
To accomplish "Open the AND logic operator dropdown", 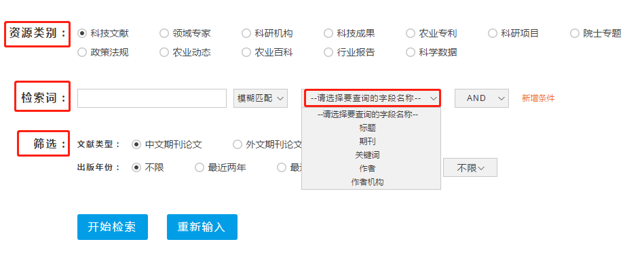I will [482, 98].
